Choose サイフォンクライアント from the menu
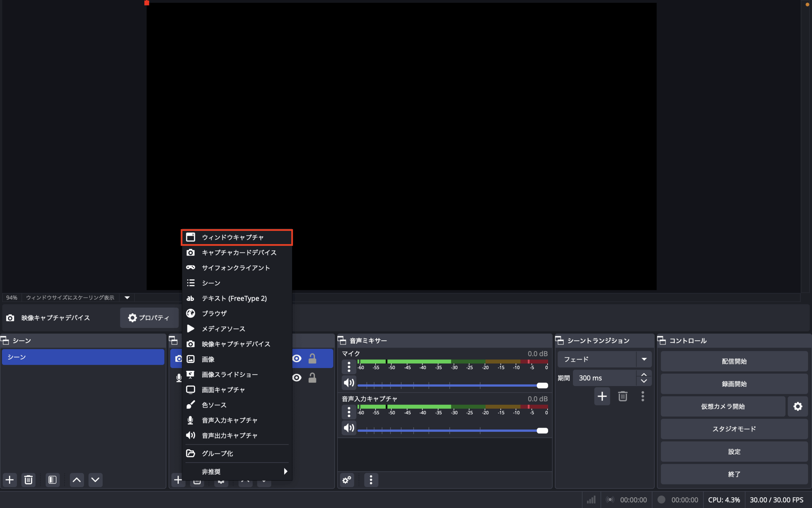 237,268
